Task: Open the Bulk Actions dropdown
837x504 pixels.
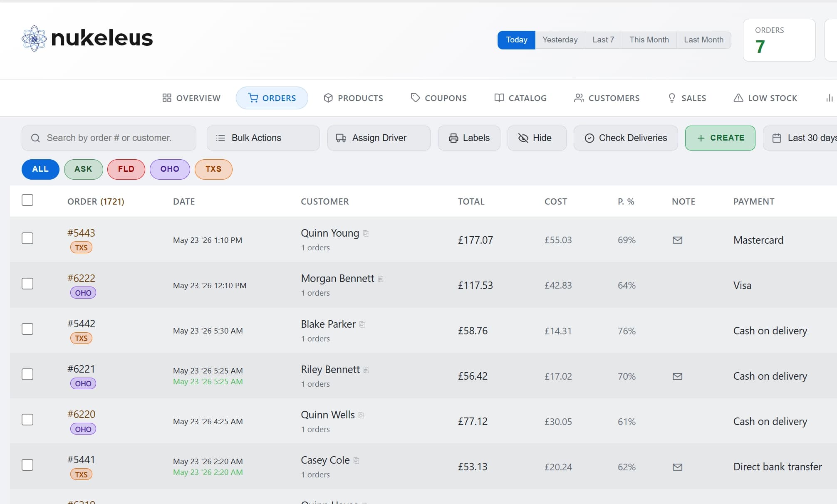Action: [x=263, y=138]
